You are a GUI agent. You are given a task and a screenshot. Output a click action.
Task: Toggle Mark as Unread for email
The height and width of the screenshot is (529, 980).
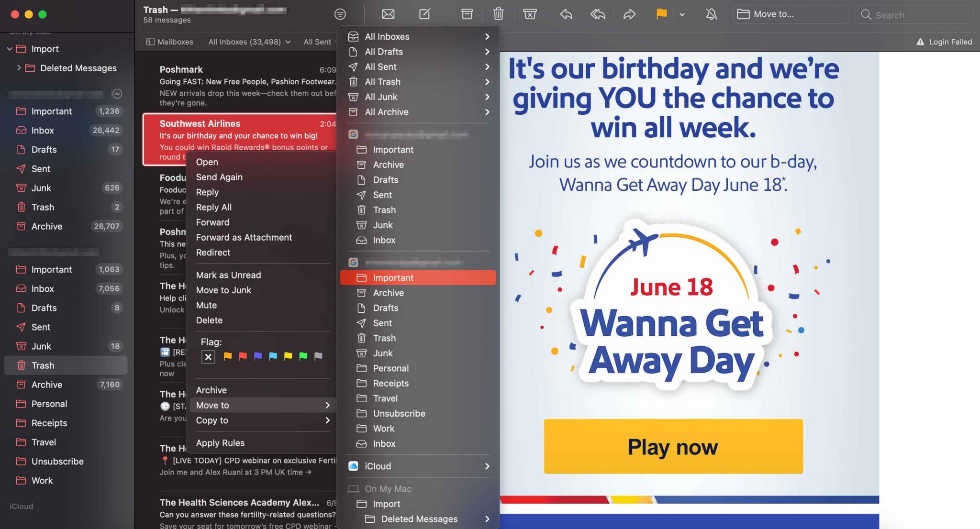(228, 275)
